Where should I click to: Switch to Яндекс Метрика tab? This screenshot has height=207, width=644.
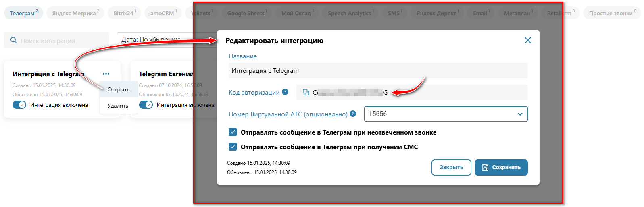[x=75, y=13]
